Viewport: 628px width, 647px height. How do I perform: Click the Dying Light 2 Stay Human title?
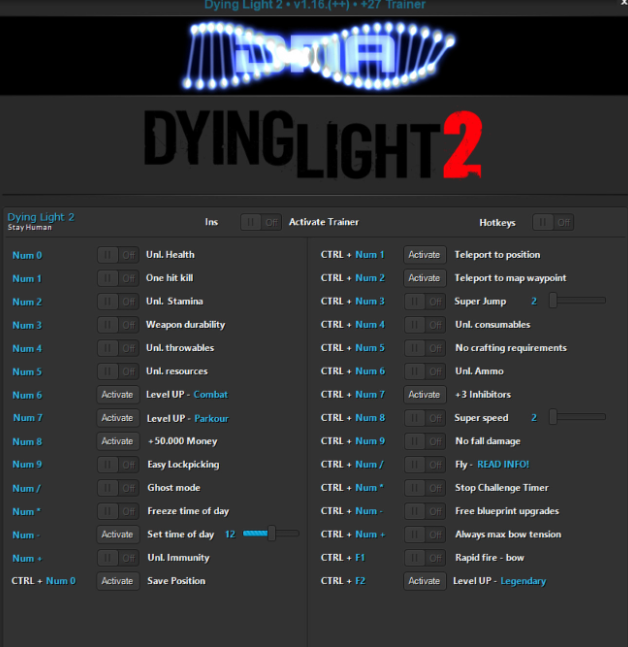pyautogui.click(x=41, y=222)
